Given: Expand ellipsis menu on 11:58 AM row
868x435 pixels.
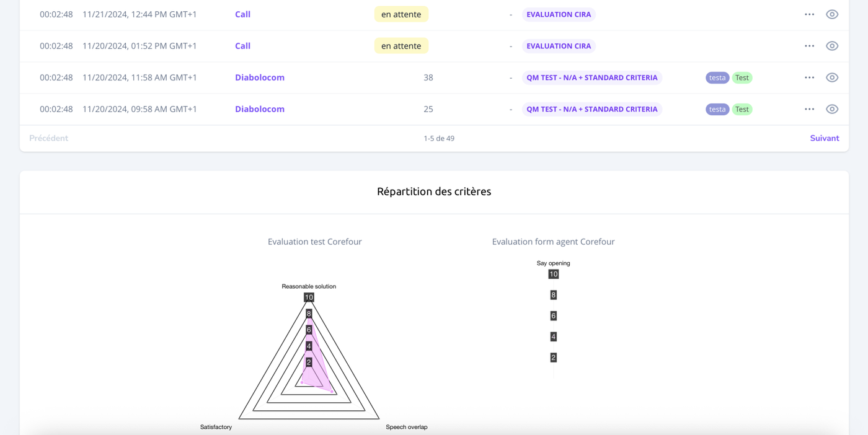Looking at the screenshot, I should tap(809, 77).
